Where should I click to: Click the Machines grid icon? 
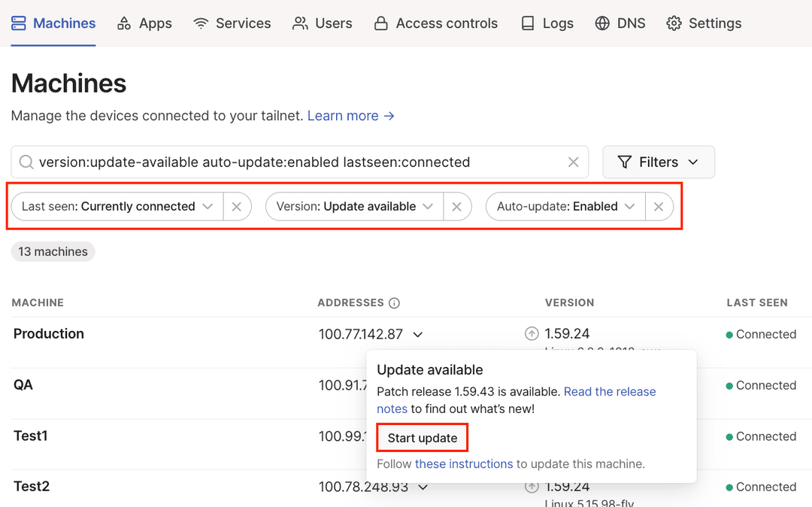[17, 23]
